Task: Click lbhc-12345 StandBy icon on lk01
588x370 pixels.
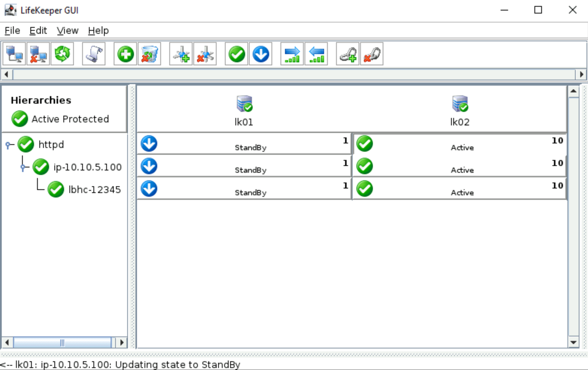Action: [149, 189]
